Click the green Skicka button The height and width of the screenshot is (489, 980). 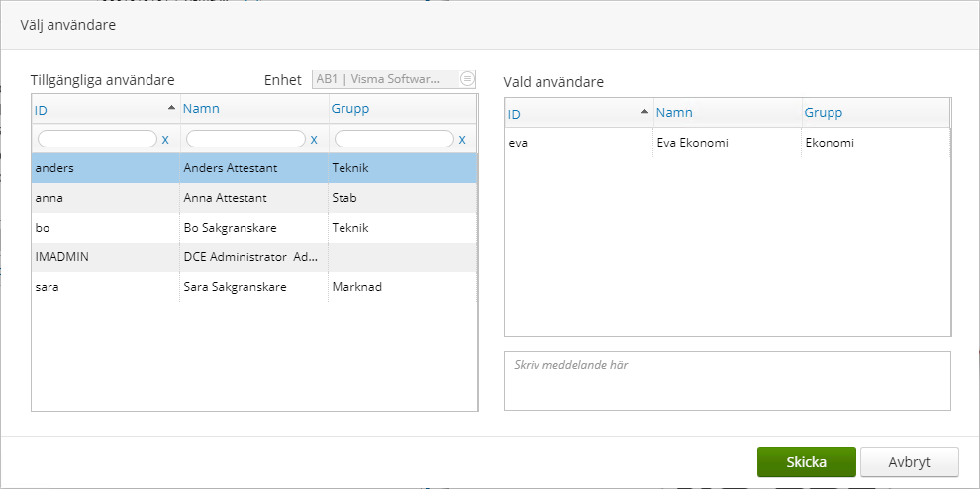click(x=806, y=462)
